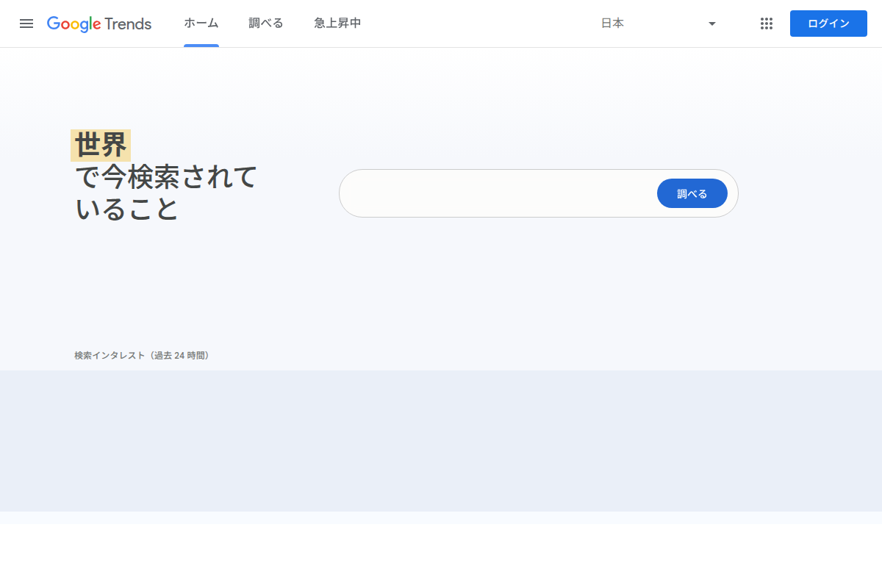Open the 調べる tab
The height and width of the screenshot is (588, 882).
pyautogui.click(x=266, y=24)
